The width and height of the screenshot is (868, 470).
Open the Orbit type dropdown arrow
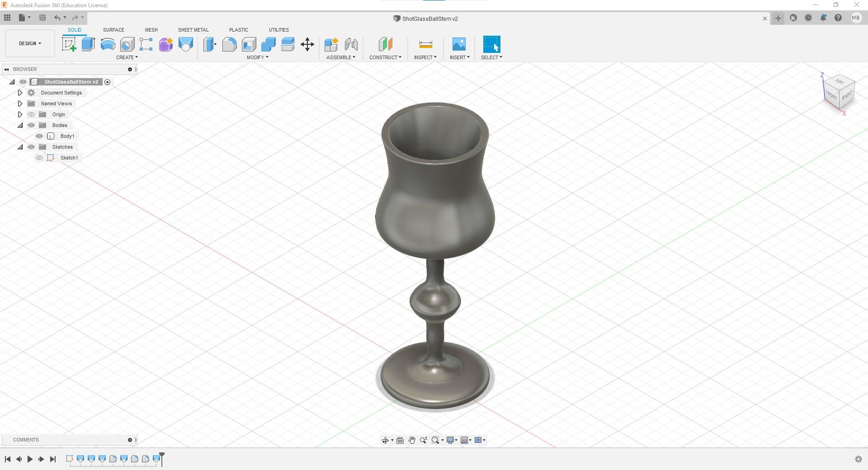392,440
